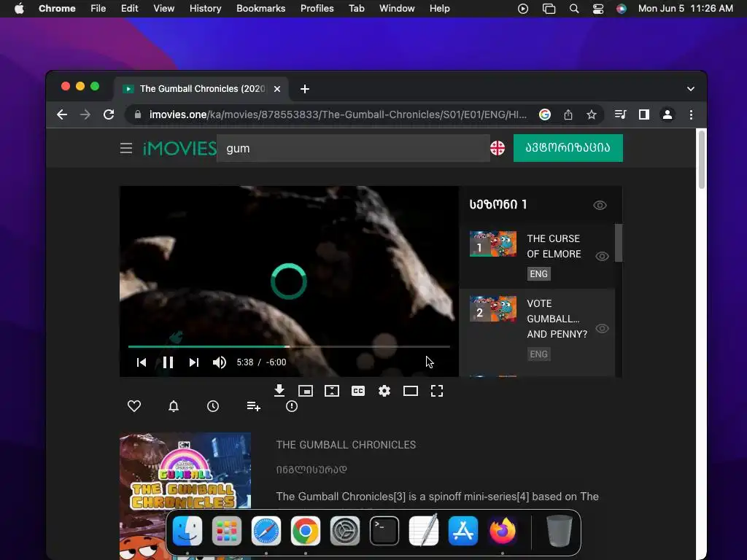Click the main page scrollbar
The width and height of the screenshot is (747, 560).
pyautogui.click(x=702, y=160)
